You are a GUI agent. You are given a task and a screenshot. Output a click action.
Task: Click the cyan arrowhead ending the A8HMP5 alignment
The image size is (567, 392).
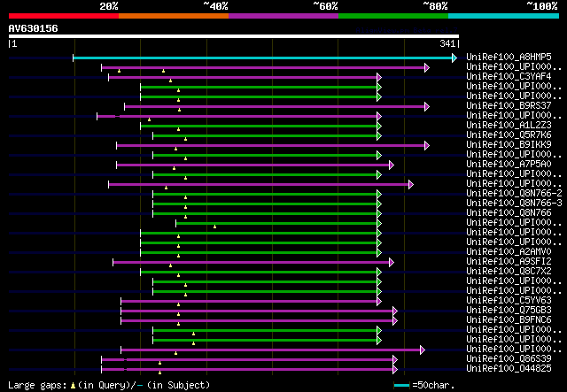point(454,58)
